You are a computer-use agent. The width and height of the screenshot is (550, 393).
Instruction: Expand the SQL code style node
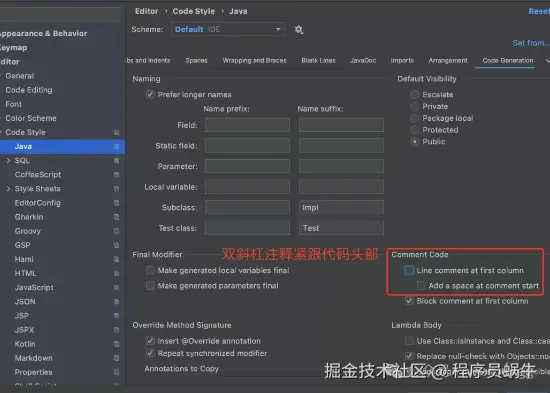pyautogui.click(x=8, y=160)
